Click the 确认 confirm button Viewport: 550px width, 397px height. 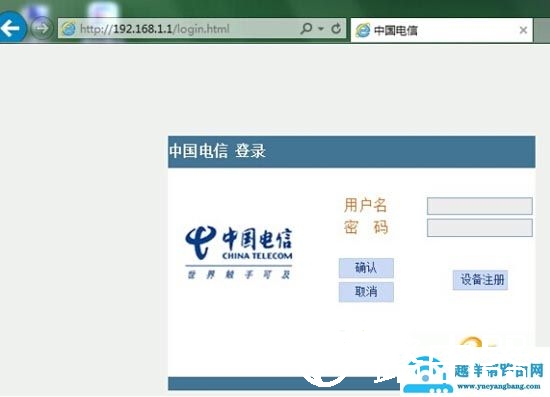366,268
